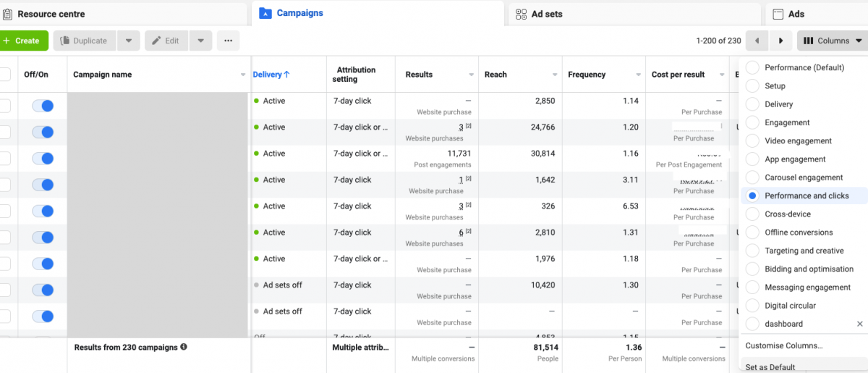This screenshot has width=868, height=373.
Task: Remove the dashboard column preset
Action: (x=859, y=324)
